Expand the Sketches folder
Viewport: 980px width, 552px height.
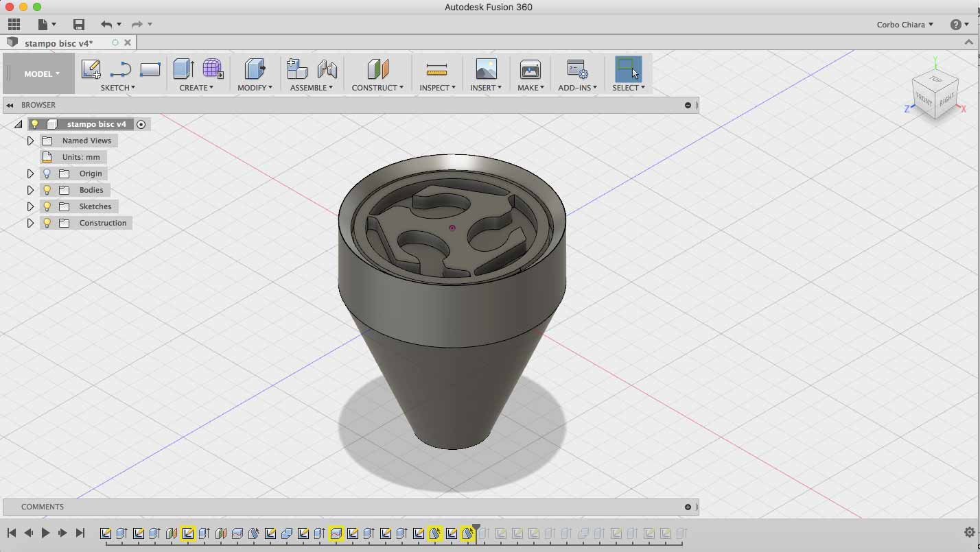tap(30, 206)
